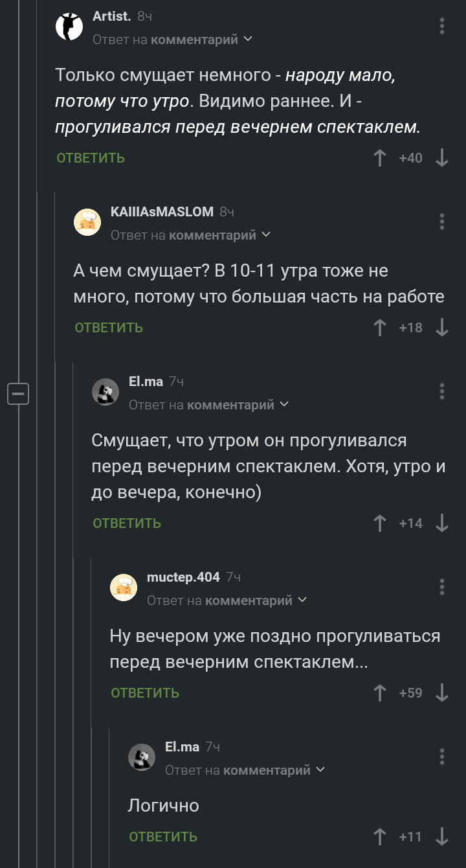
Task: Reply to Artist.'s comment via ОТВЕТИТЬ
Action: (x=91, y=158)
